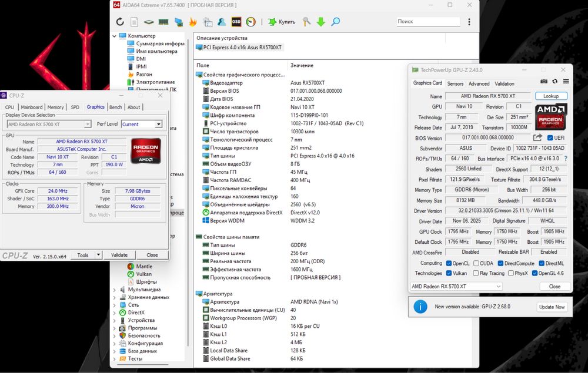Click the user silhouette icon in AIDA64 toolbar
The height and width of the screenshot is (373, 588).
[x=222, y=22]
